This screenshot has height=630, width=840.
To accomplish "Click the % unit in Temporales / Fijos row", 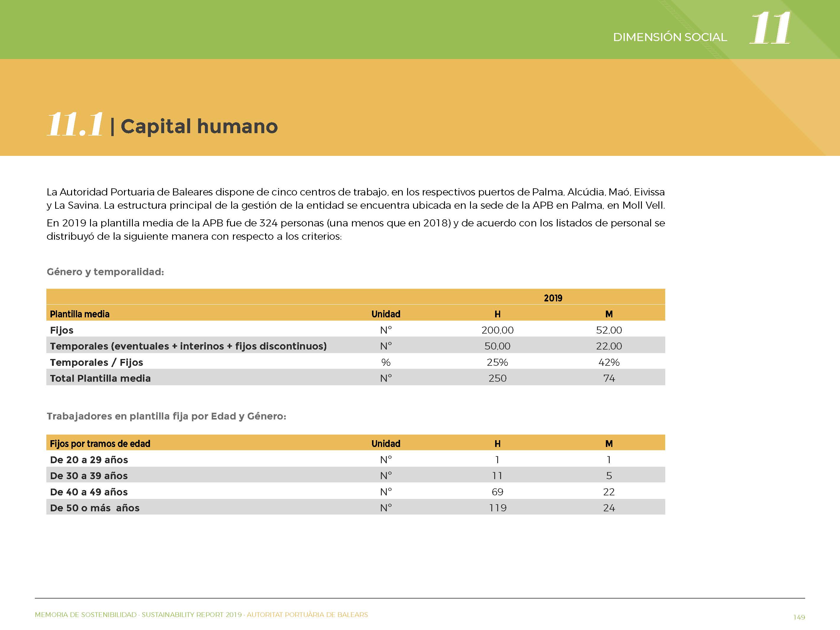I will 386,362.
